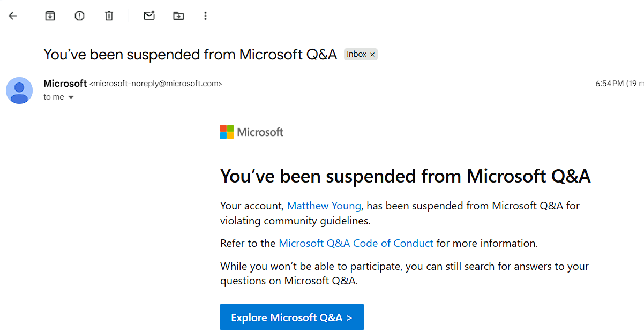Viewport: 644px width, 333px height.
Task: Remove the Inbox label with its x
Action: pos(372,55)
